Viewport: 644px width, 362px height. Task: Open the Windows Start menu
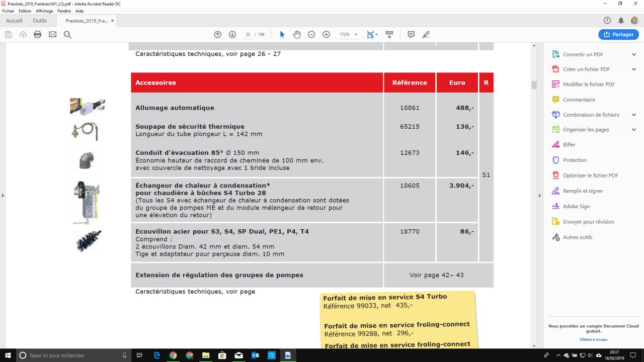[9, 355]
